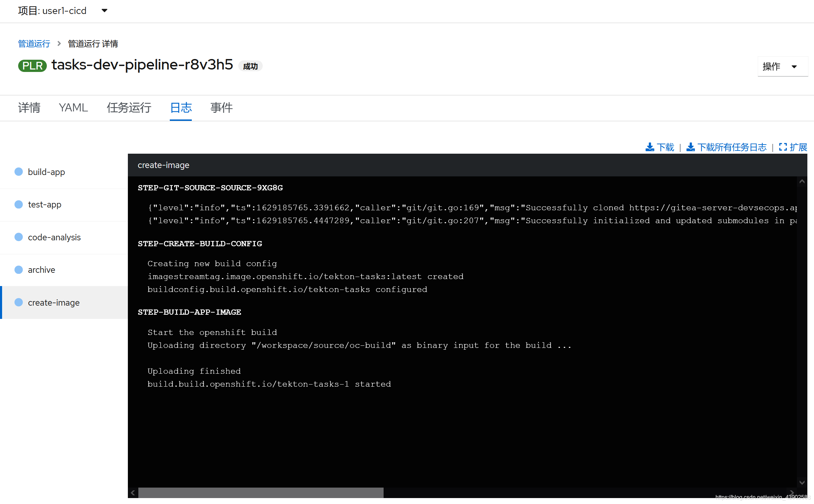This screenshot has width=814, height=504.
Task: Go to 管道运行 breadcrumb link
Action: 34,44
